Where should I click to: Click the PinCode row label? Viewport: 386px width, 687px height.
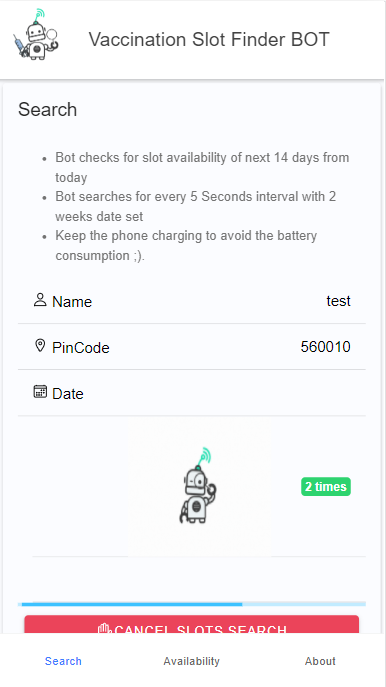pyautogui.click(x=81, y=347)
